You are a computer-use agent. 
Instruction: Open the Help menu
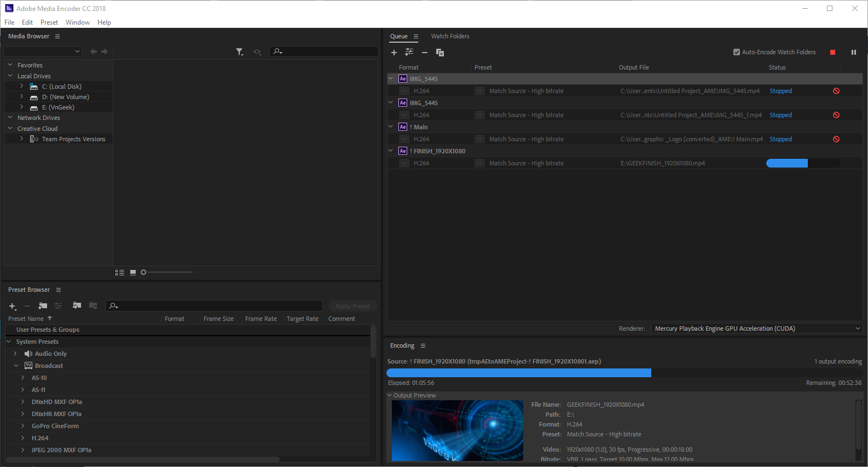point(104,22)
